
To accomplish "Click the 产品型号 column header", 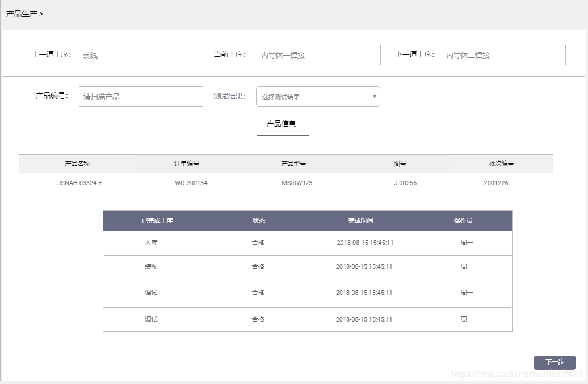I will 294,164.
